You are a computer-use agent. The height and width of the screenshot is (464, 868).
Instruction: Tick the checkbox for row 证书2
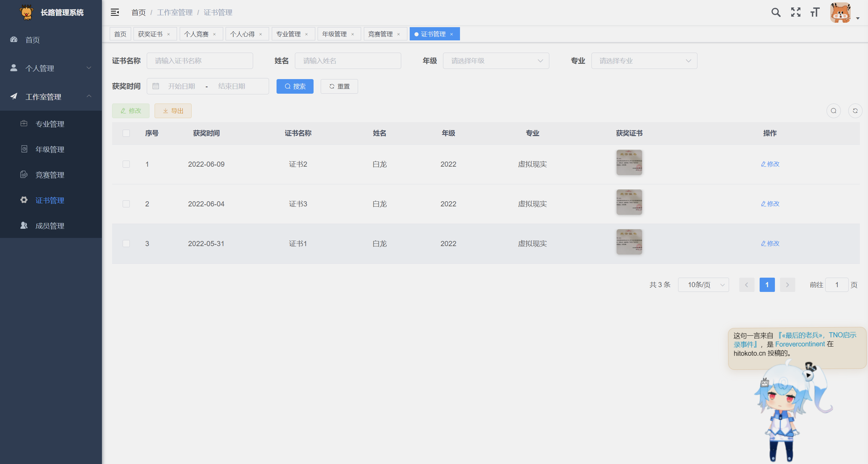pos(126,164)
